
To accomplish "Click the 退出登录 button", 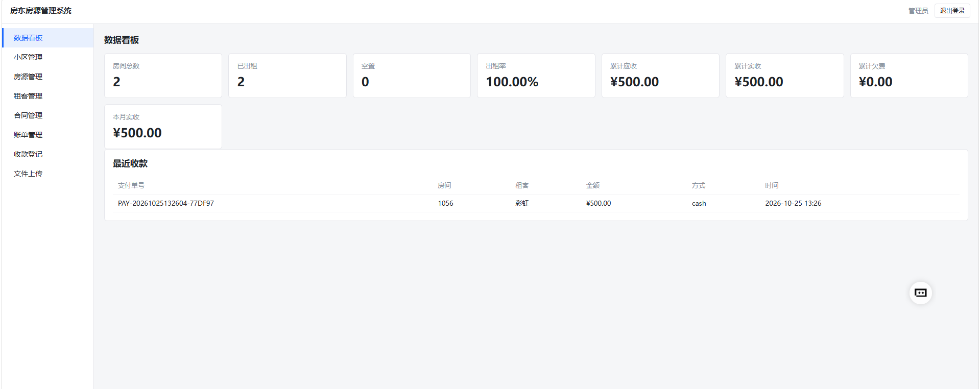I will point(952,11).
